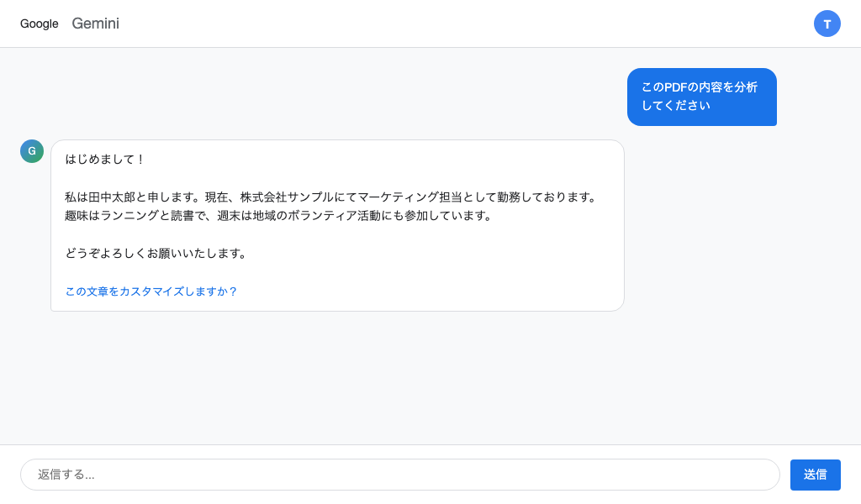This screenshot has height=504, width=861.
Task: Click the blue T account icon top right
Action: [x=827, y=24]
